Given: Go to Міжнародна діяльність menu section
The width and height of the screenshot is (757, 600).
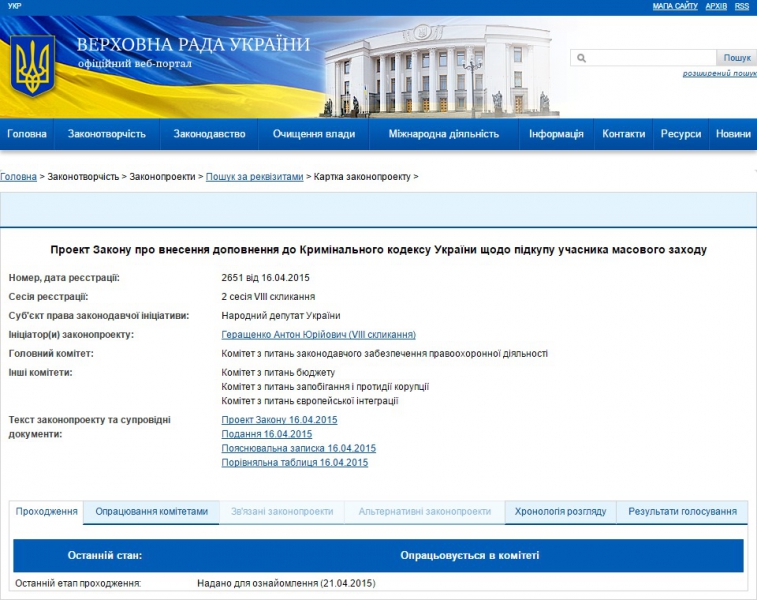Looking at the screenshot, I should point(444,134).
